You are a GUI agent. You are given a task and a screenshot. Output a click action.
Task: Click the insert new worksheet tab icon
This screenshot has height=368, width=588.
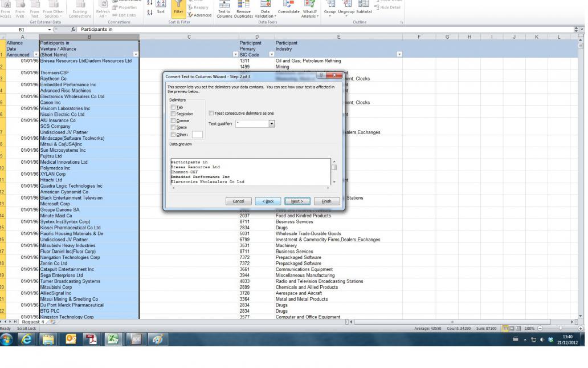[53, 322]
